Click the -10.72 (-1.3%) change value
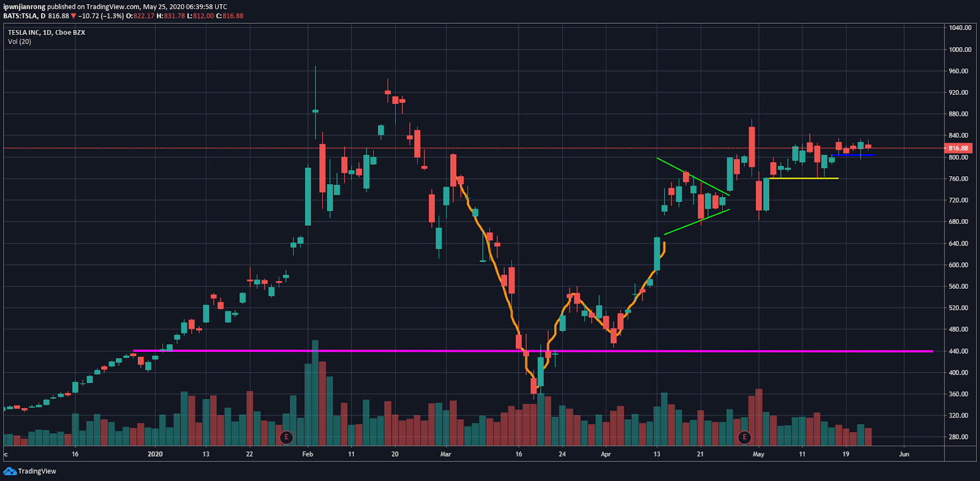 pyautogui.click(x=101, y=16)
